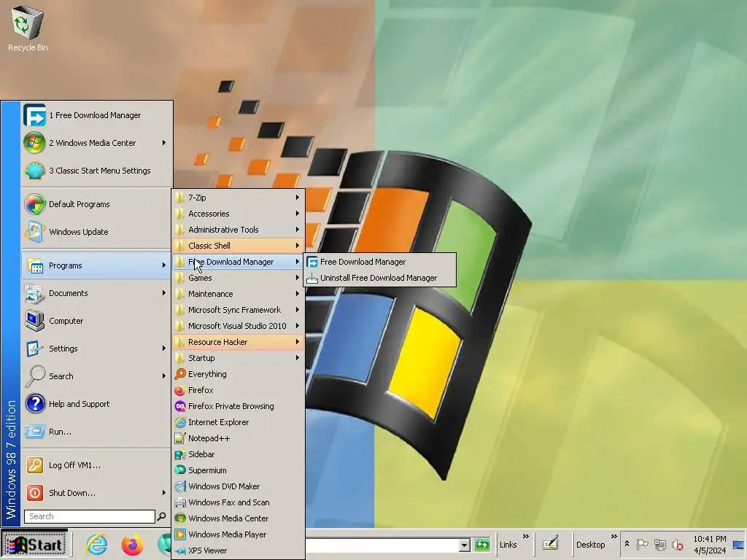Expand the Administrative Tools folder
The width and height of the screenshot is (747, 560).
(x=239, y=230)
